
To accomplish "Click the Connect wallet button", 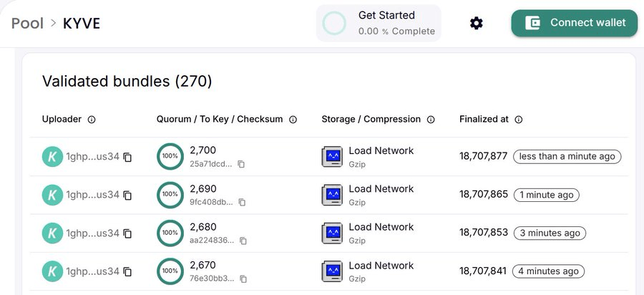I will (x=574, y=23).
